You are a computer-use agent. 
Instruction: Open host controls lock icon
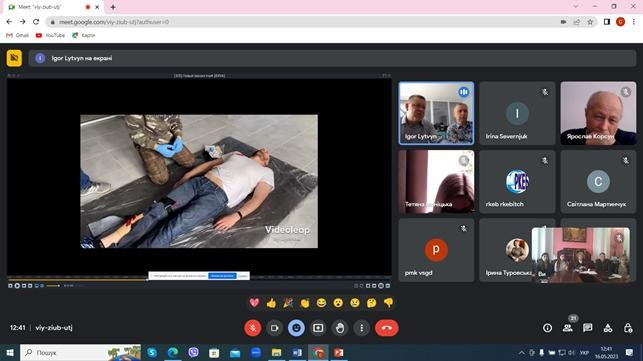628,328
